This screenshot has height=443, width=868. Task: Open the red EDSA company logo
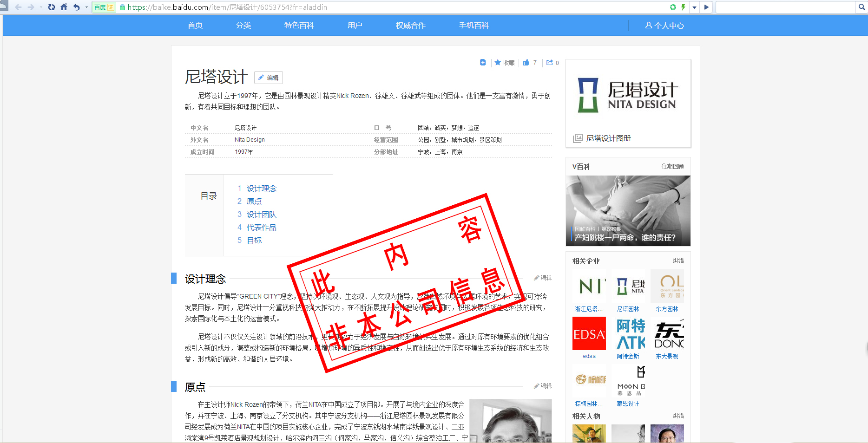tap(589, 333)
